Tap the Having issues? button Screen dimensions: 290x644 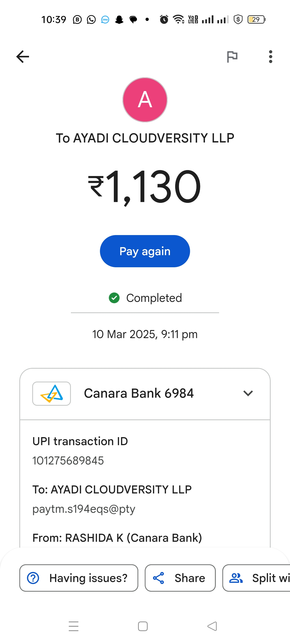tap(79, 578)
